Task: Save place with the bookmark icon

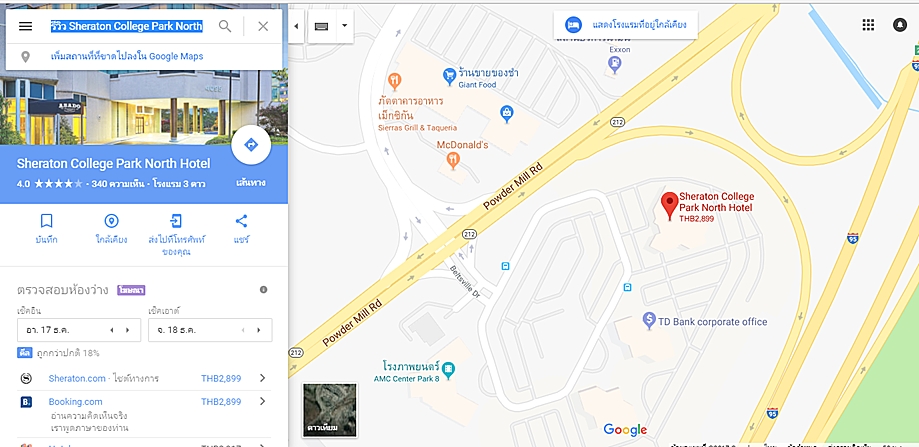Action: click(x=46, y=221)
